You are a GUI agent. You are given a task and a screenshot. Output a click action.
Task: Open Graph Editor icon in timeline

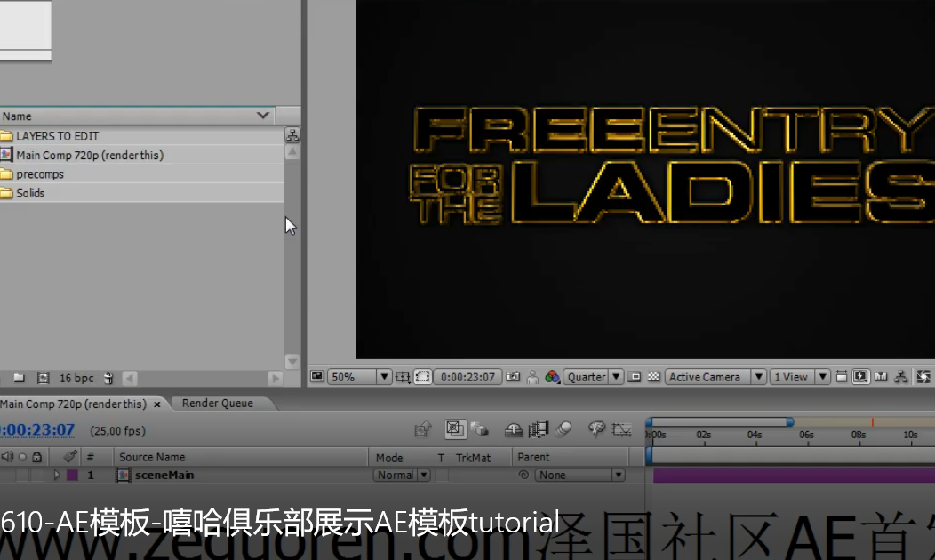point(622,429)
